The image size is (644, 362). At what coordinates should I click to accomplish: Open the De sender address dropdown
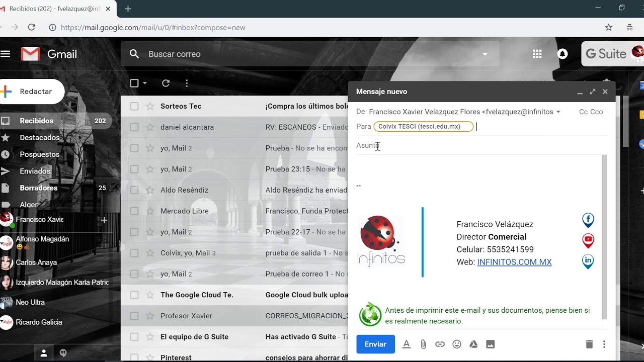pos(558,112)
